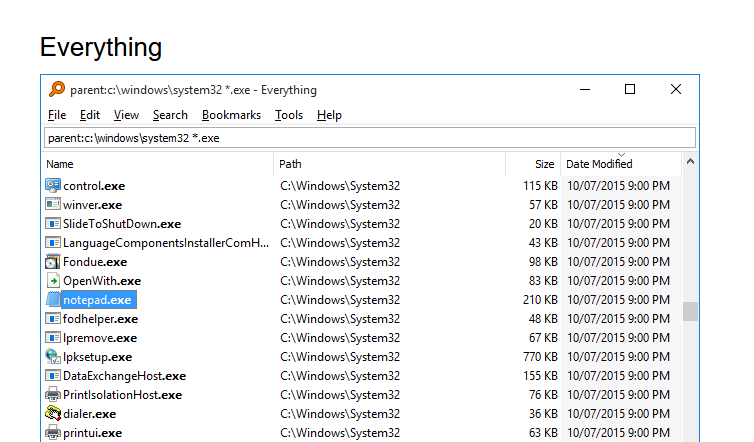
Task: Select the OpenWith.exe file name
Action: (x=102, y=281)
